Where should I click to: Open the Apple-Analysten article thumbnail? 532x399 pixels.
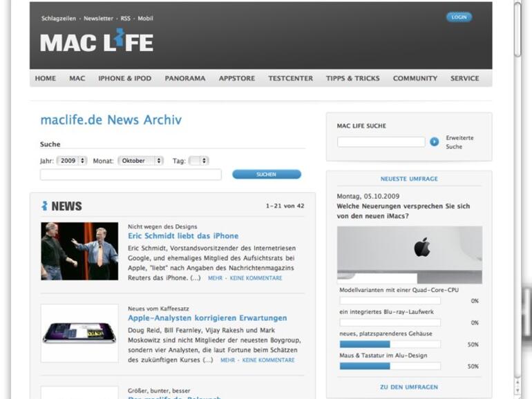pos(79,333)
